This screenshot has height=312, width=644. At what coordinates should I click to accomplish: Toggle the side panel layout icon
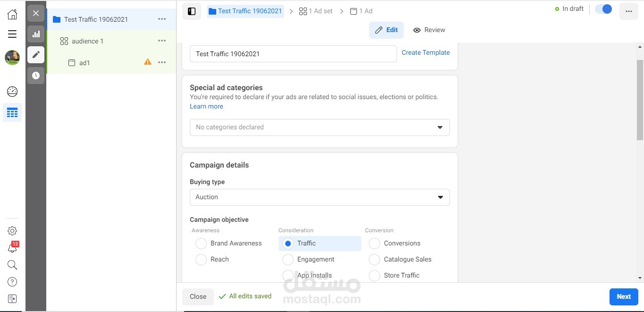192,11
